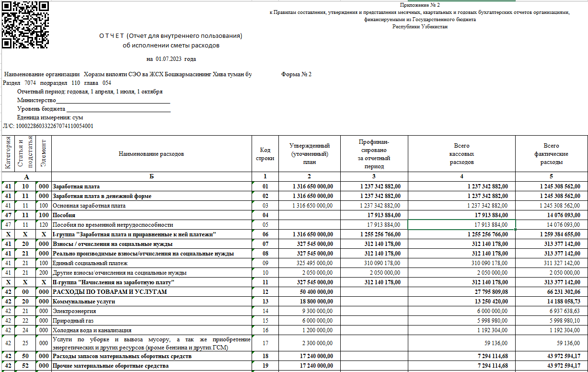Click the 'Наименование расходов' header cell
This screenshot has width=588, height=372.
(151, 154)
